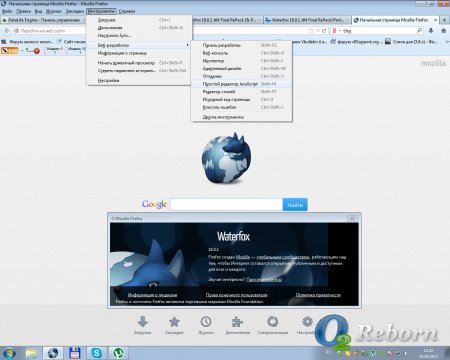
Task: Open a new tab with plus button
Action: coord(444,20)
